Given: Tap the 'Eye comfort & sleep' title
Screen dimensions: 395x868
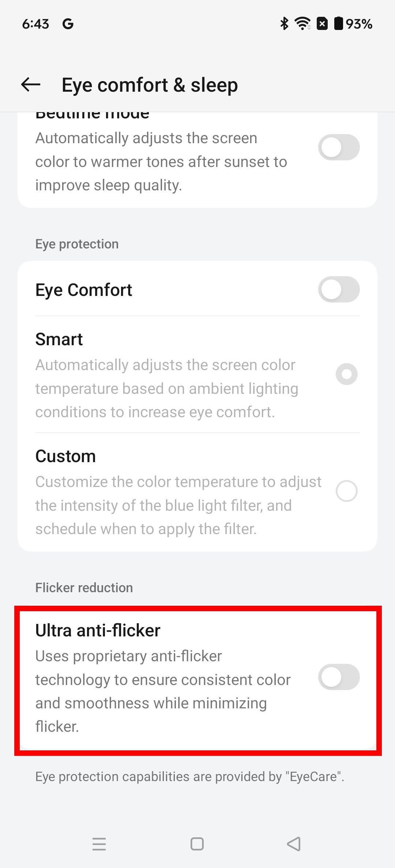Looking at the screenshot, I should point(150,84).
